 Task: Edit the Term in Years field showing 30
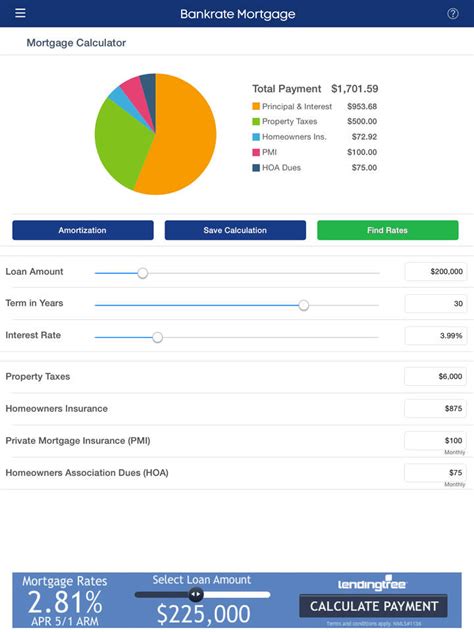[436, 304]
